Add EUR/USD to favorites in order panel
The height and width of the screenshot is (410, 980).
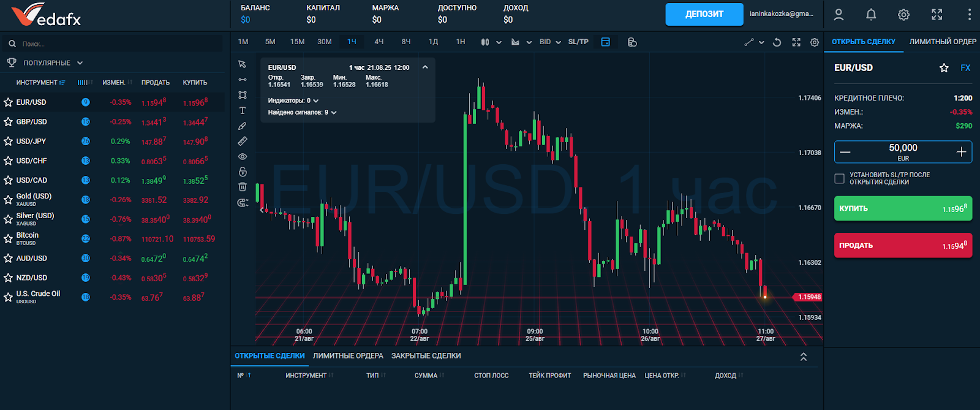click(x=944, y=68)
